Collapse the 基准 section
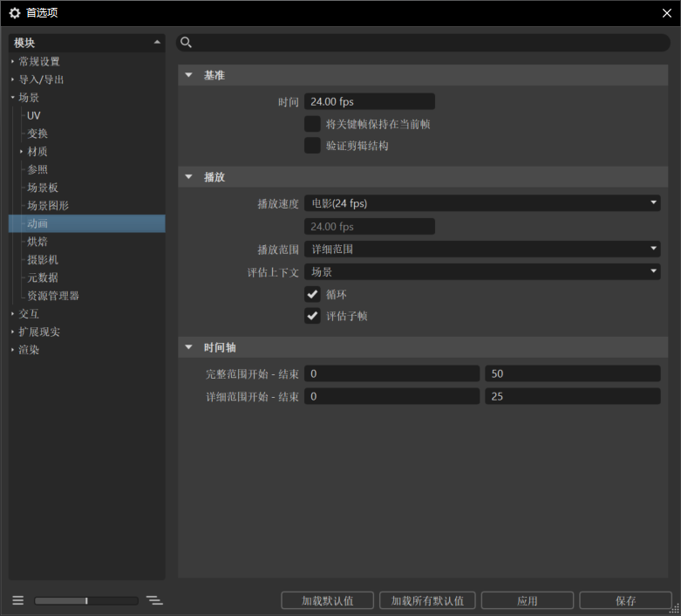This screenshot has width=681, height=616. tap(188, 75)
